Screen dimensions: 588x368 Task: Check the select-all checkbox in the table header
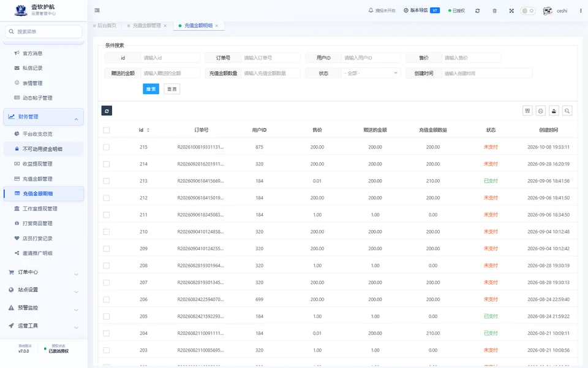coord(107,130)
